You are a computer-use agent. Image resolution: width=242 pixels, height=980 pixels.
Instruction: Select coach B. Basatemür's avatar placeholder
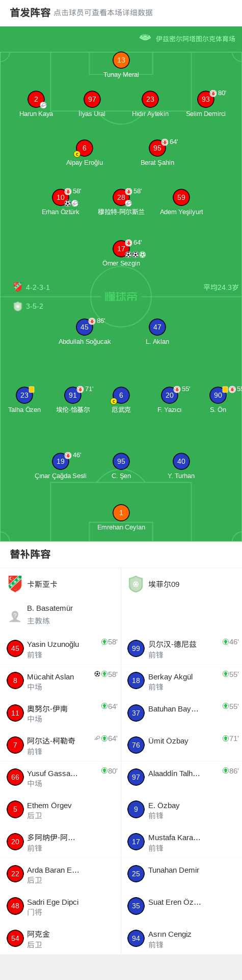coord(15,616)
